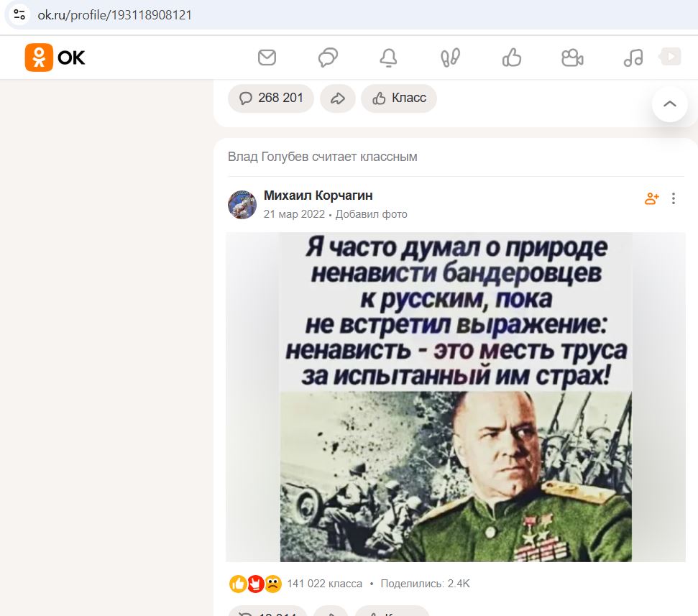This screenshot has height=616, width=698.
Task: Add Михаил Корчагин as friend
Action: point(652,198)
